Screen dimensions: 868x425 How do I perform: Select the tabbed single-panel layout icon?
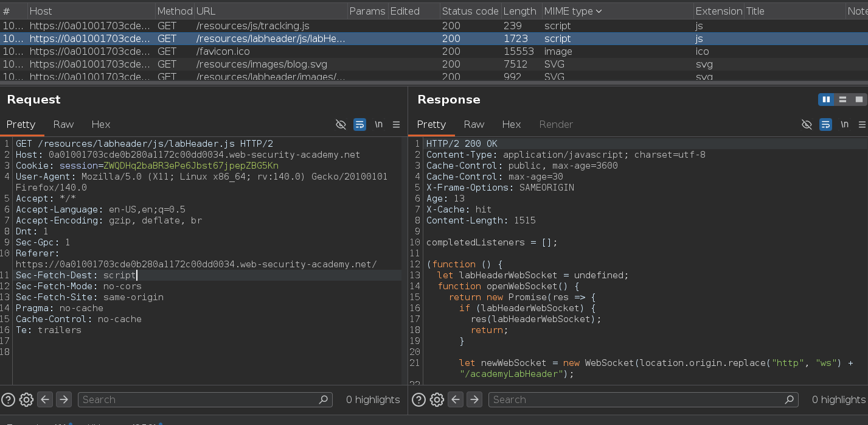859,99
